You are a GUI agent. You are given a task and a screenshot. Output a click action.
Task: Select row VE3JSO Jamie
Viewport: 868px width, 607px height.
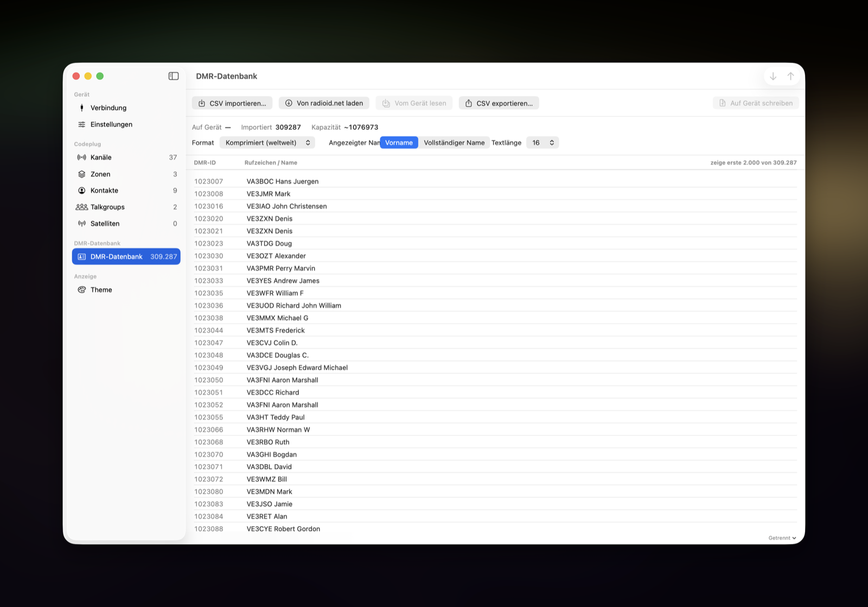tap(495, 504)
